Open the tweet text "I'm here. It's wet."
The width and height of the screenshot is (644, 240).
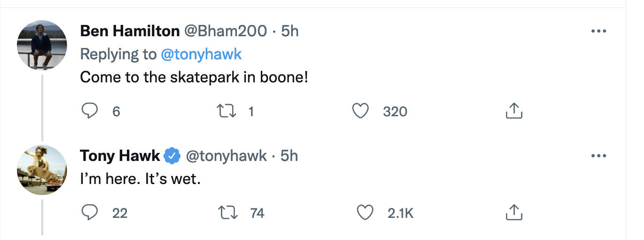(x=141, y=179)
